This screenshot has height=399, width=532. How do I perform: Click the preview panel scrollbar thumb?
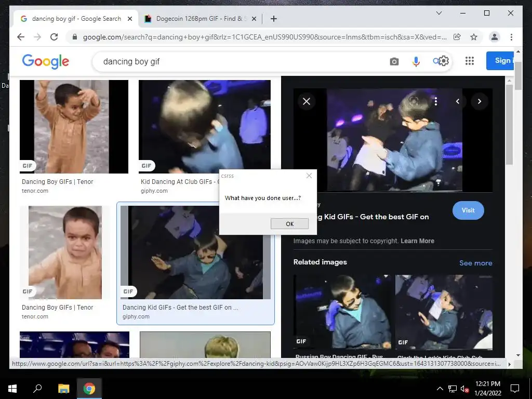509,125
